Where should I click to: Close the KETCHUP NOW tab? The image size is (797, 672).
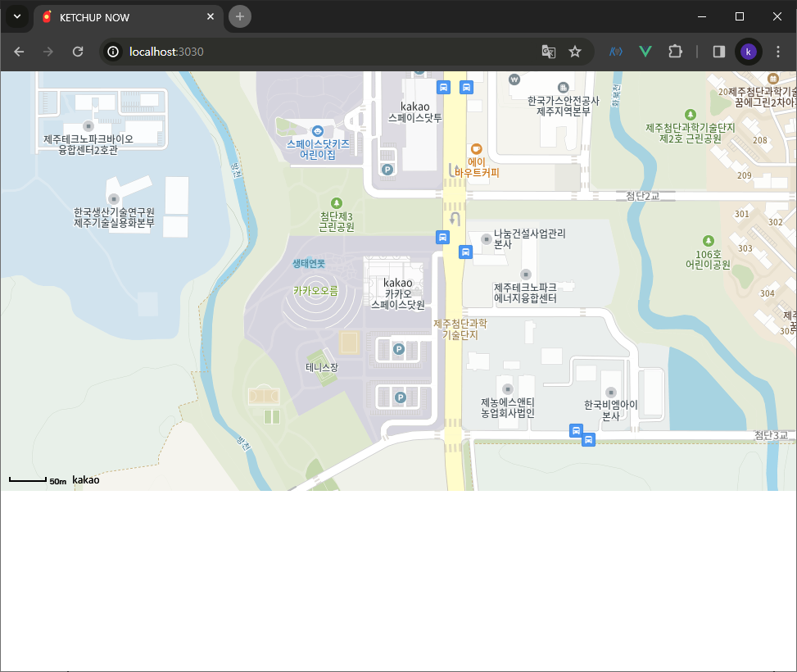pyautogui.click(x=211, y=16)
